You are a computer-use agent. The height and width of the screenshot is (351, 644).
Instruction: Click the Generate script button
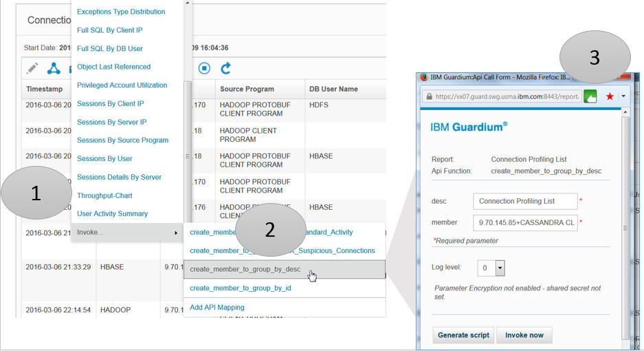[463, 335]
